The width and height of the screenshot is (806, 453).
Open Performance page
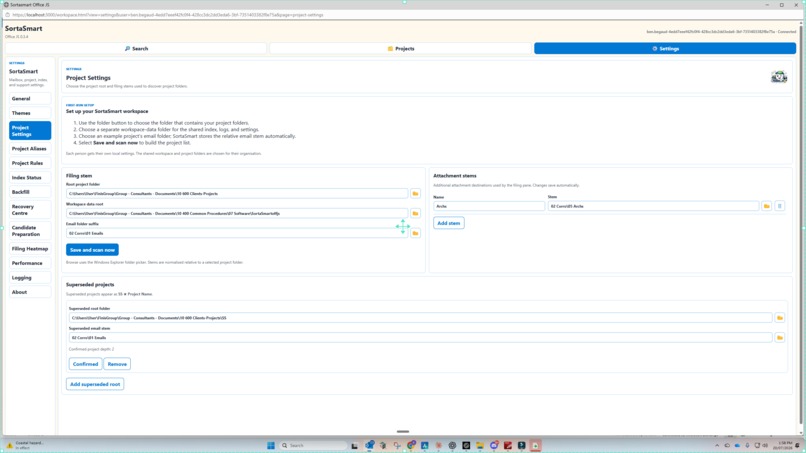pos(30,263)
